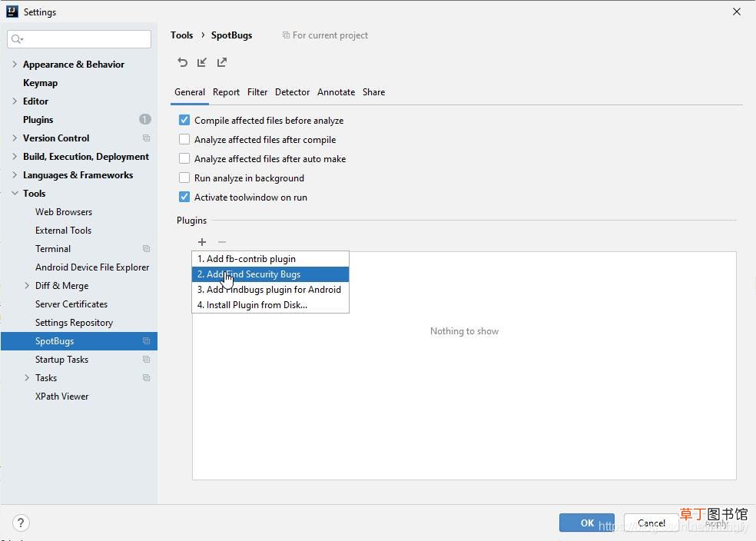Switch to the Report tab
This screenshot has width=756, height=541.
(x=226, y=92)
